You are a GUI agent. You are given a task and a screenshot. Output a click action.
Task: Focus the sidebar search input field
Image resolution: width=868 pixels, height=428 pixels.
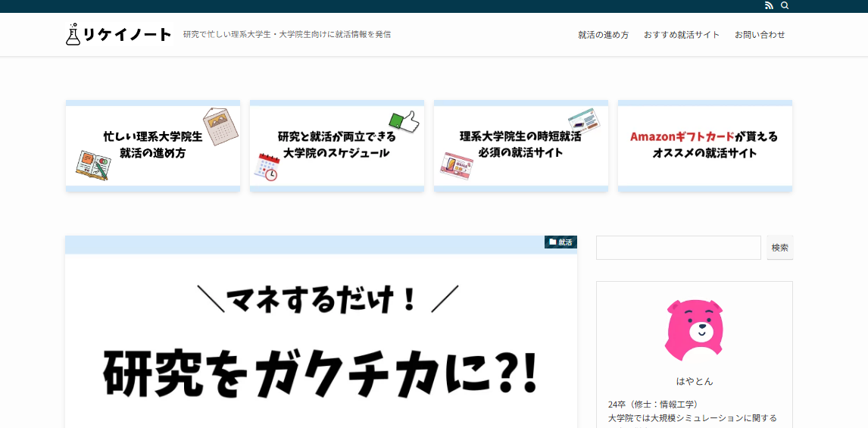point(678,248)
